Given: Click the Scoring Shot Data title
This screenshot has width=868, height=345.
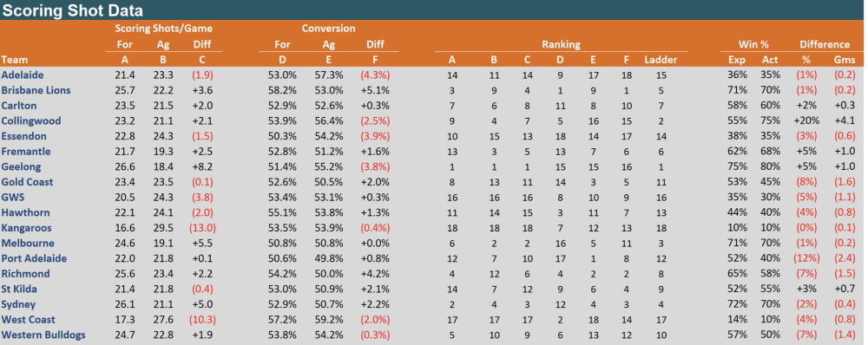Looking at the screenshot, I should [73, 10].
